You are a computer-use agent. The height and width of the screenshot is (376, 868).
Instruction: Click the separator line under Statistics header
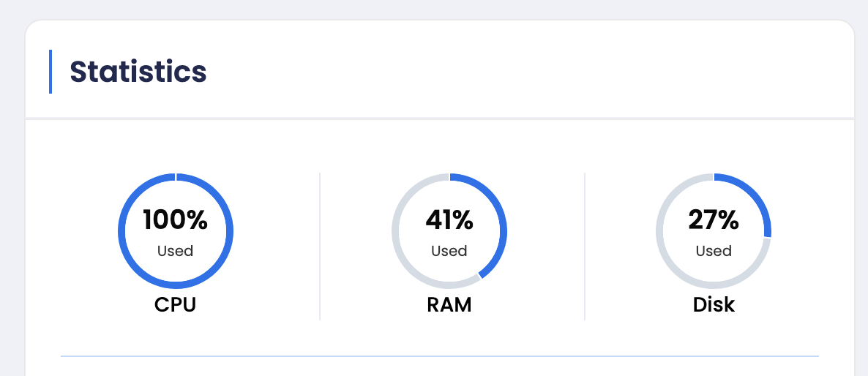(x=439, y=118)
